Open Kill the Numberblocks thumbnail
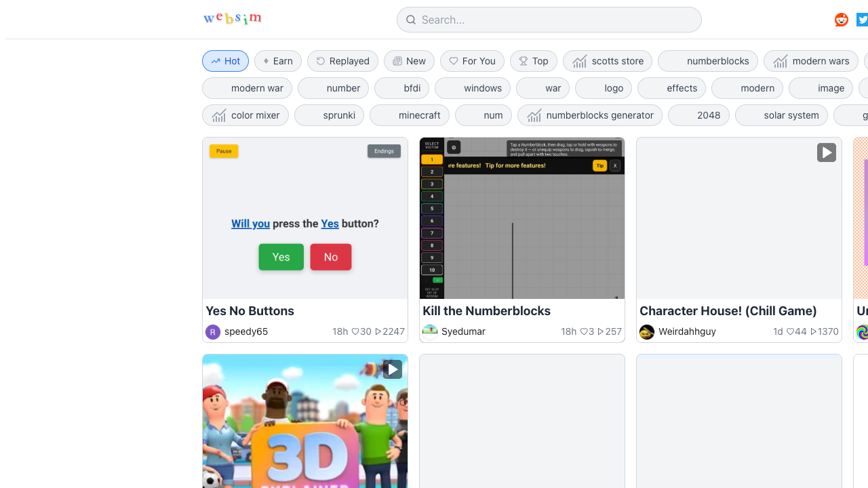Image resolution: width=868 pixels, height=488 pixels. point(522,218)
